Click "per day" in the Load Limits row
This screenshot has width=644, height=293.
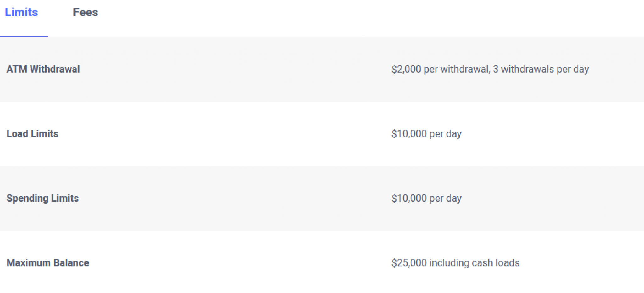coord(445,134)
